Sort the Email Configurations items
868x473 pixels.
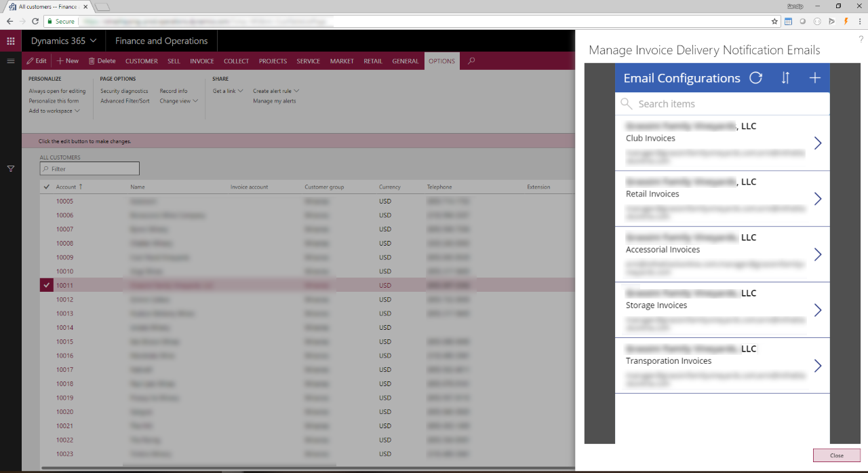[785, 78]
